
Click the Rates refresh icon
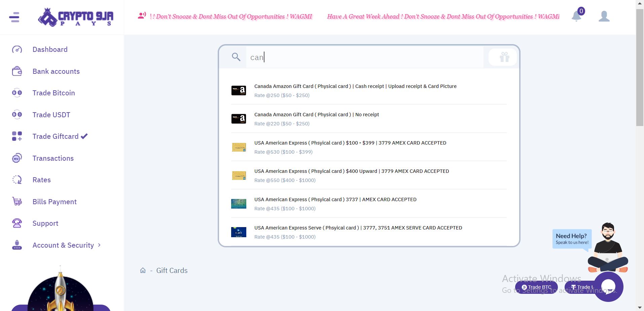pyautogui.click(x=17, y=180)
